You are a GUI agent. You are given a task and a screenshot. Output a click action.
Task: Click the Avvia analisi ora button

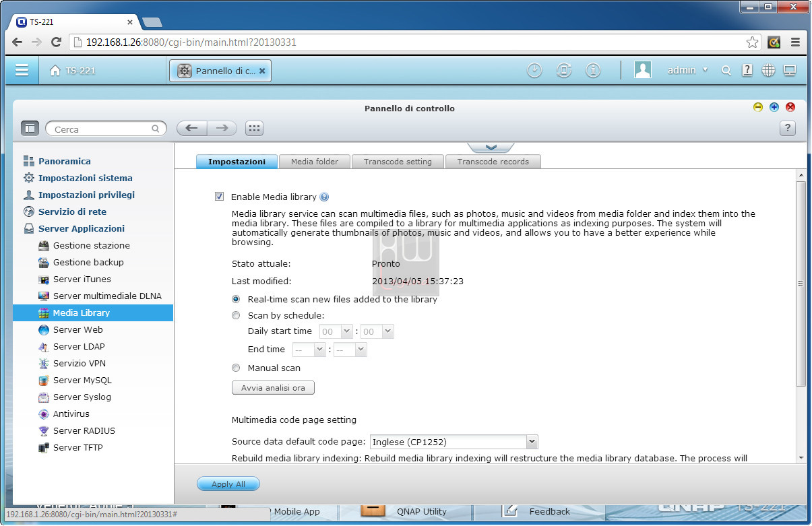[x=273, y=388]
